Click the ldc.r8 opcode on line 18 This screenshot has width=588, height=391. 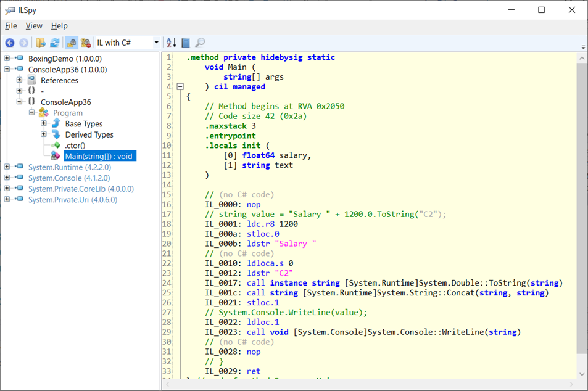[x=260, y=224]
